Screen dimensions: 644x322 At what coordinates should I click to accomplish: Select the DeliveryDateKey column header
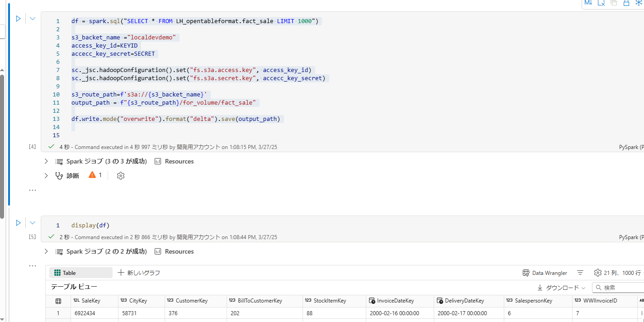(x=469, y=301)
